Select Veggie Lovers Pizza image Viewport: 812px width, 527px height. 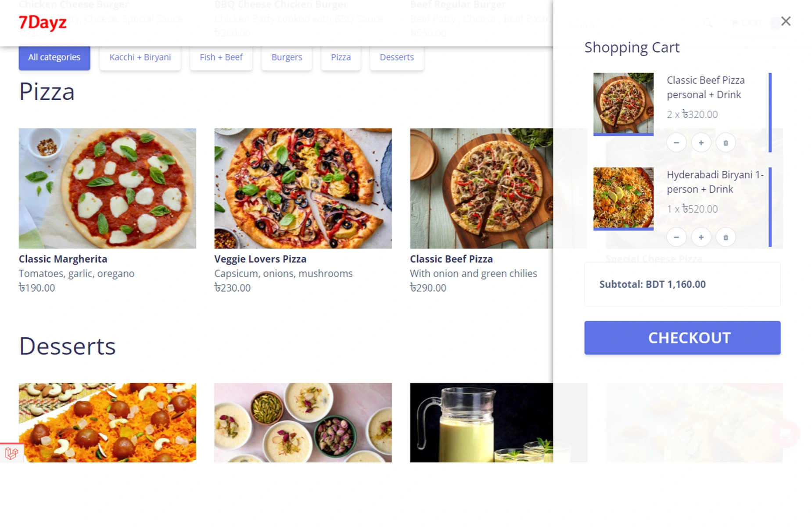pyautogui.click(x=303, y=188)
